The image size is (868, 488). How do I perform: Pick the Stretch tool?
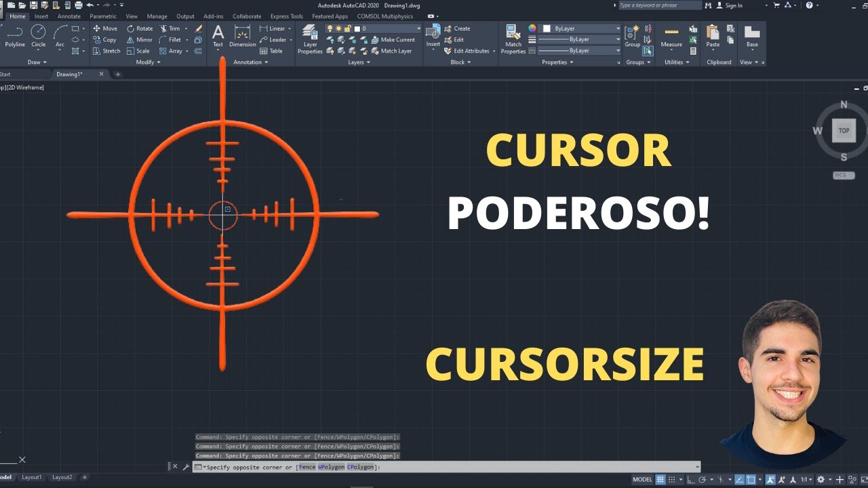point(106,51)
